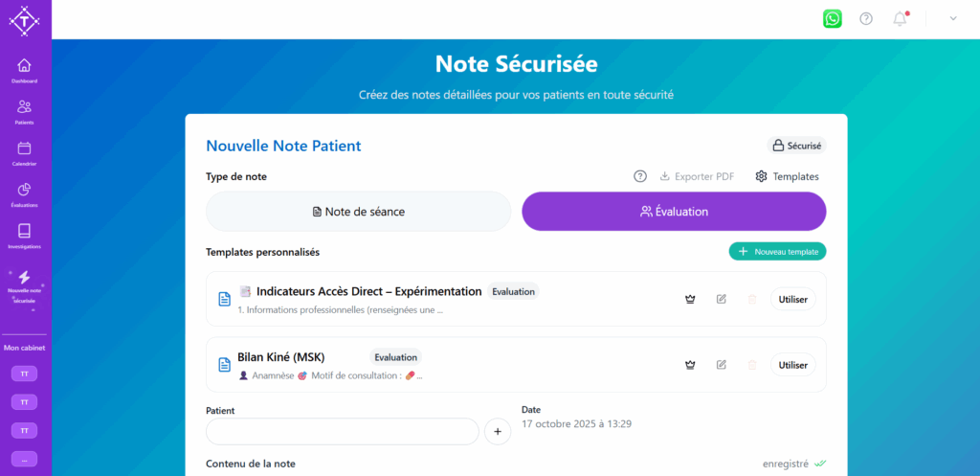Edit the Indicateurs Accès Direct template
This screenshot has height=476, width=980.
722,299
